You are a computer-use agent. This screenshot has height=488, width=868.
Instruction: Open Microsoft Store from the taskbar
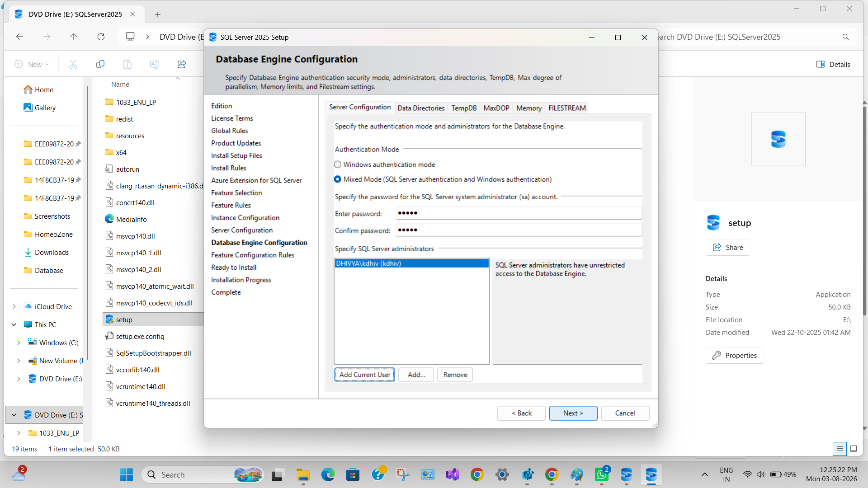coord(353,475)
